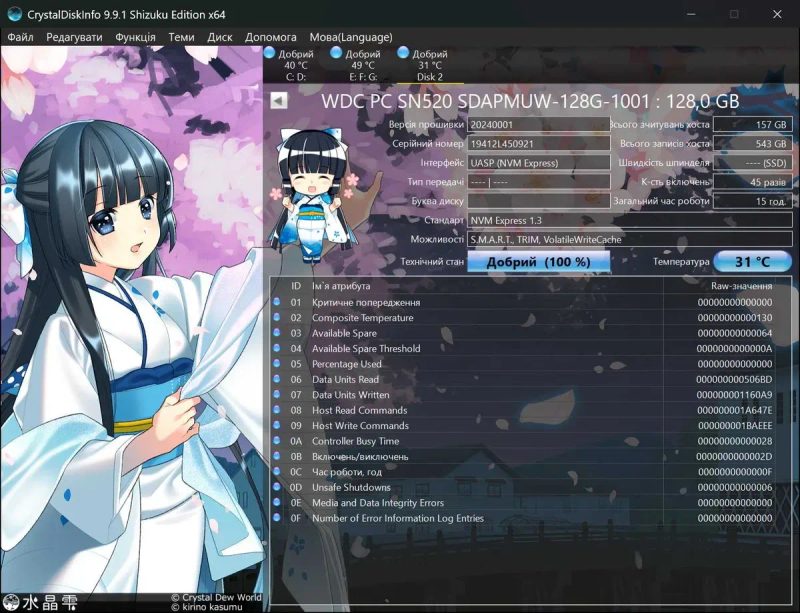
Task: Click raw value 000000001BAEEE
Action: coord(735,426)
